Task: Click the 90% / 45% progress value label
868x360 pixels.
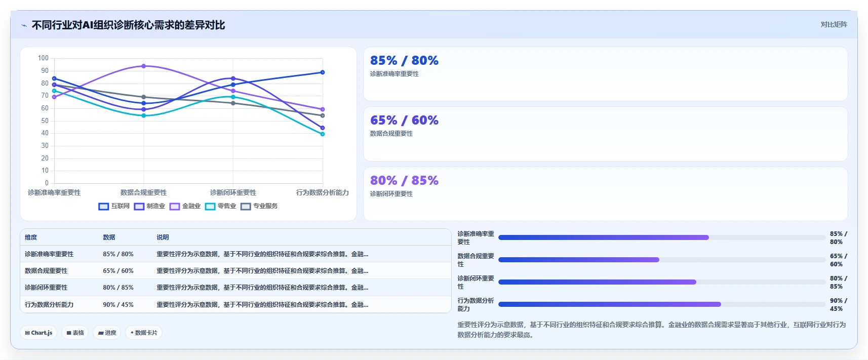Action: pos(838,305)
